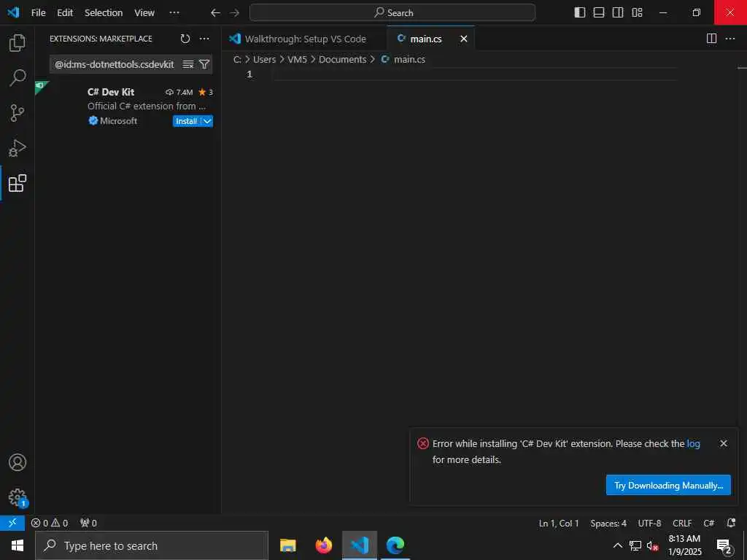The width and height of the screenshot is (747, 560).
Task: Open the collapsed menu bar overflow
Action: [x=174, y=13]
